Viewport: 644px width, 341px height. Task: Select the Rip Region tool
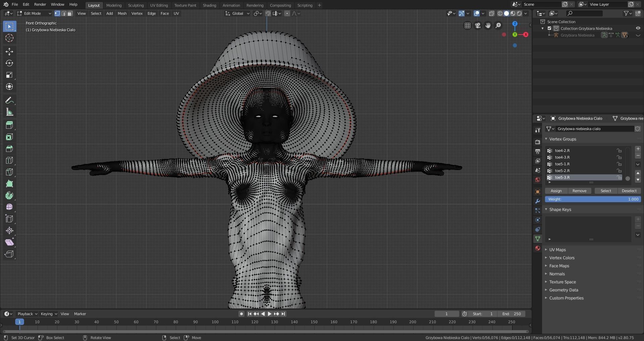point(9,254)
